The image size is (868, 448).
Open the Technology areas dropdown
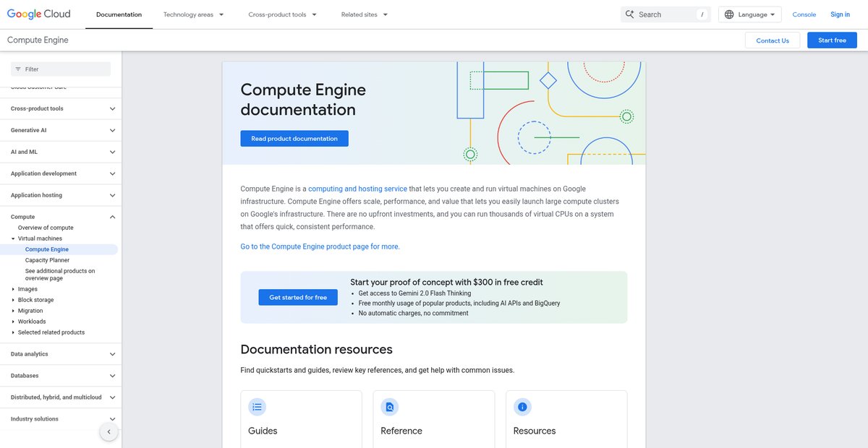click(194, 14)
